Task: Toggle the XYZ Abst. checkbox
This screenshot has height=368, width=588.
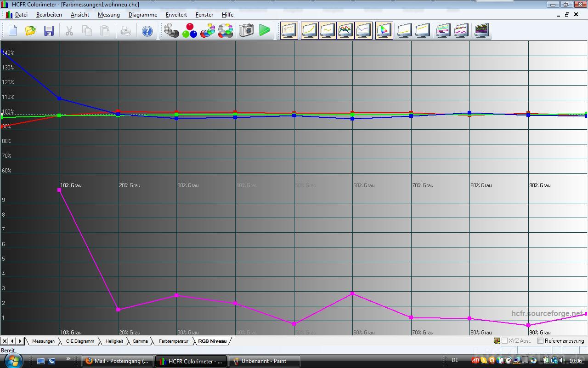Action: point(504,341)
